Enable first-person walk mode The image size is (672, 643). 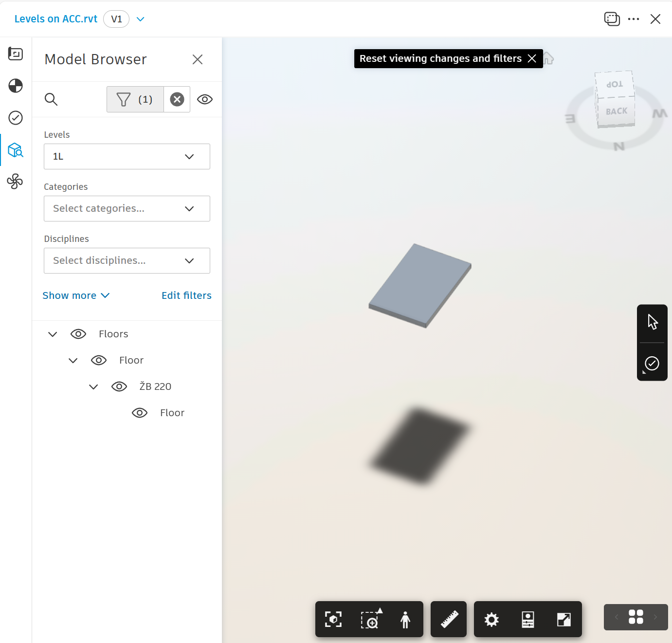point(405,619)
